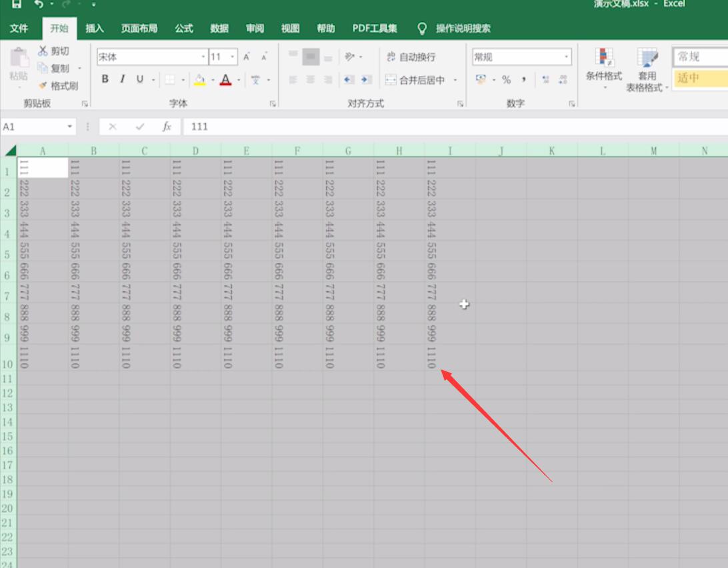Apply yellow fill color bucket

[199, 79]
